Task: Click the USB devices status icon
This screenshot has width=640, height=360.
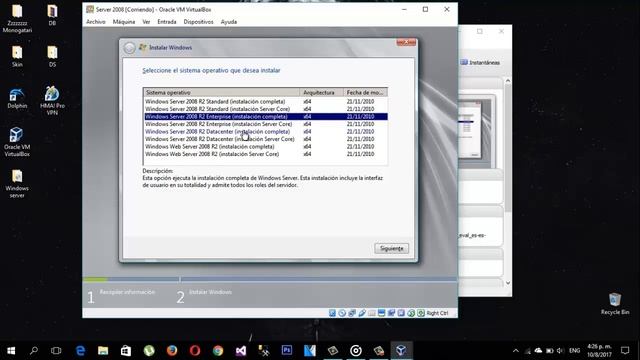Action: point(362,313)
